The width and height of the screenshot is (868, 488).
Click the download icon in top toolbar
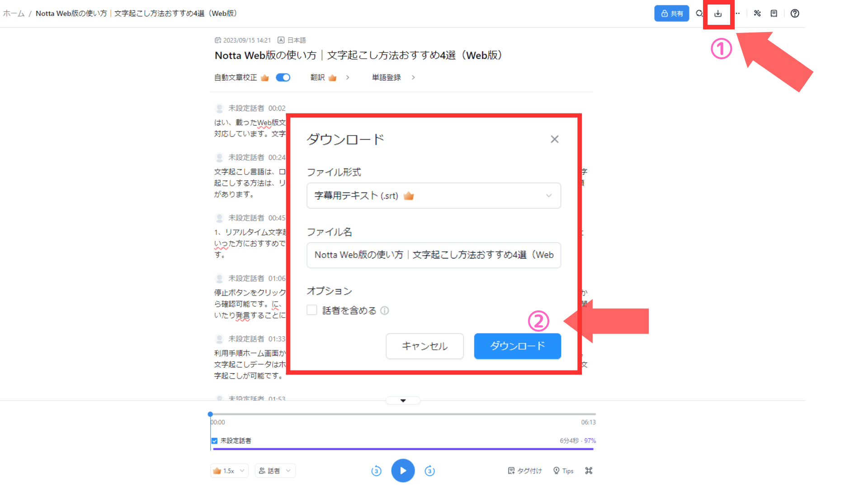tap(718, 14)
